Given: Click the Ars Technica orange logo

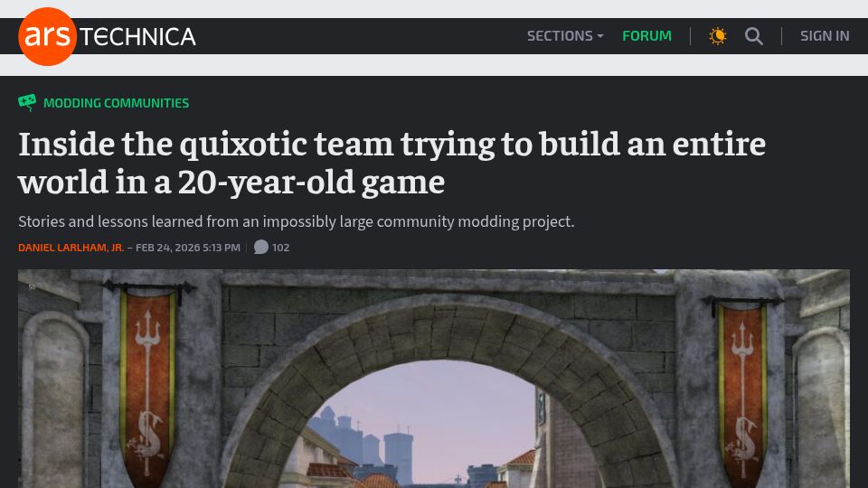Looking at the screenshot, I should 47,36.
